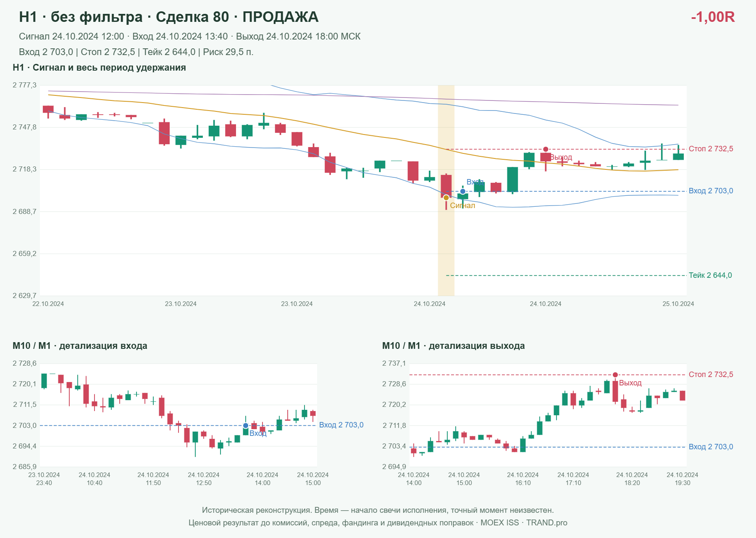This screenshot has width=756, height=538.
Task: Click heading 'H1 · Сигнал и весь период удержания'
Action: click(99, 68)
